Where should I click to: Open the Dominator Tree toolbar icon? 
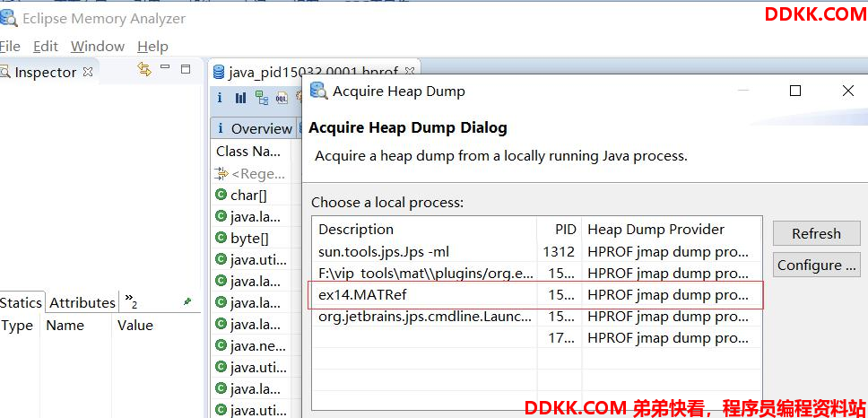click(x=261, y=98)
